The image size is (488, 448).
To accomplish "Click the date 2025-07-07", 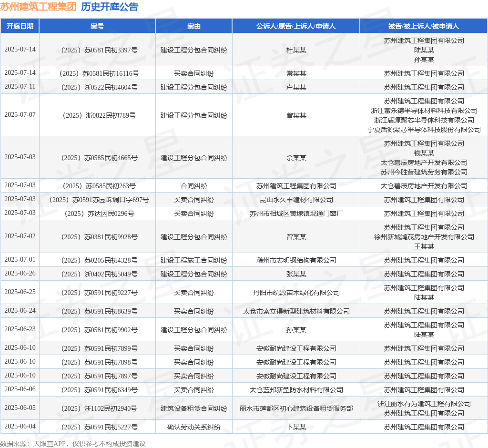I will (20, 114).
